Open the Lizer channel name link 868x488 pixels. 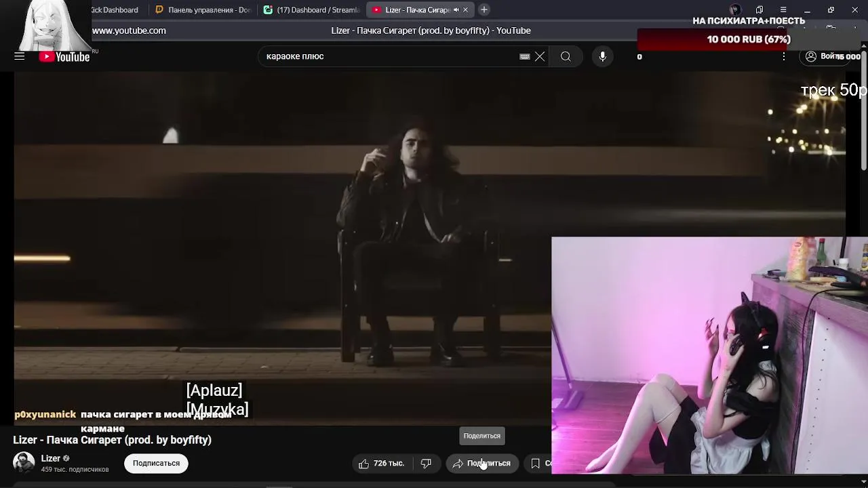(x=51, y=459)
